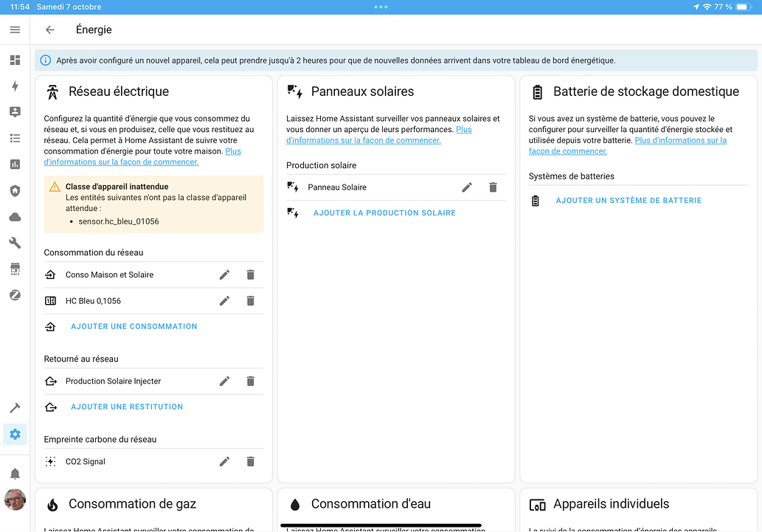Delete 'HC Bleu 0,1056' with trash icon
Viewport: 762px width, 532px height.
(250, 300)
